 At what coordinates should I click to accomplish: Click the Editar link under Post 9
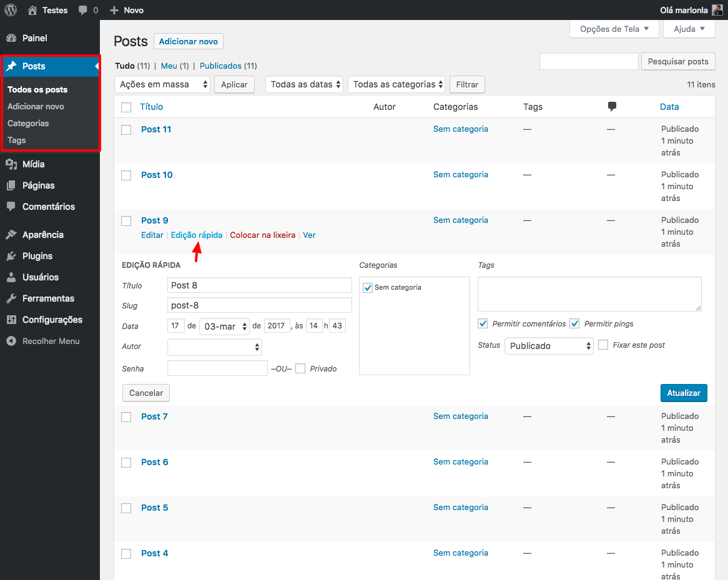152,235
